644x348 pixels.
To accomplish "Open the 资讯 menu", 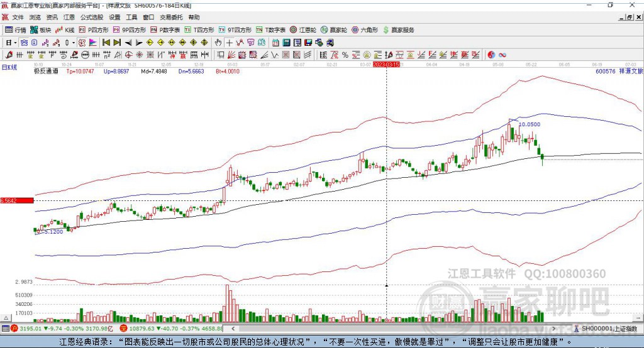I will click(x=52, y=17).
